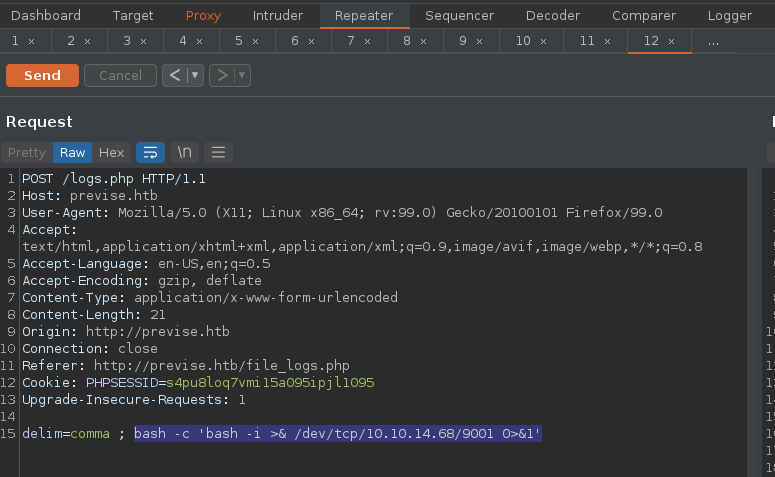The height and width of the screenshot is (477, 775).
Task: Close Repeater sub-tab 5
Action: [x=256, y=42]
